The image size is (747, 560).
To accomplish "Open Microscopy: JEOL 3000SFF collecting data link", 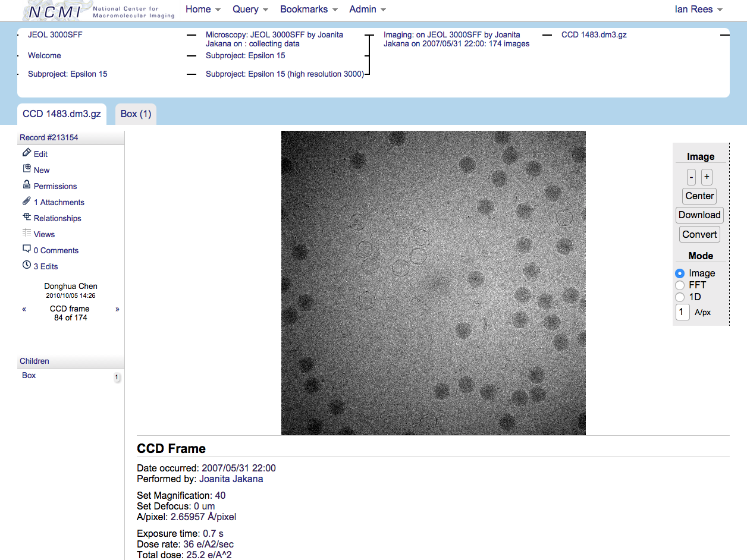I will (274, 39).
